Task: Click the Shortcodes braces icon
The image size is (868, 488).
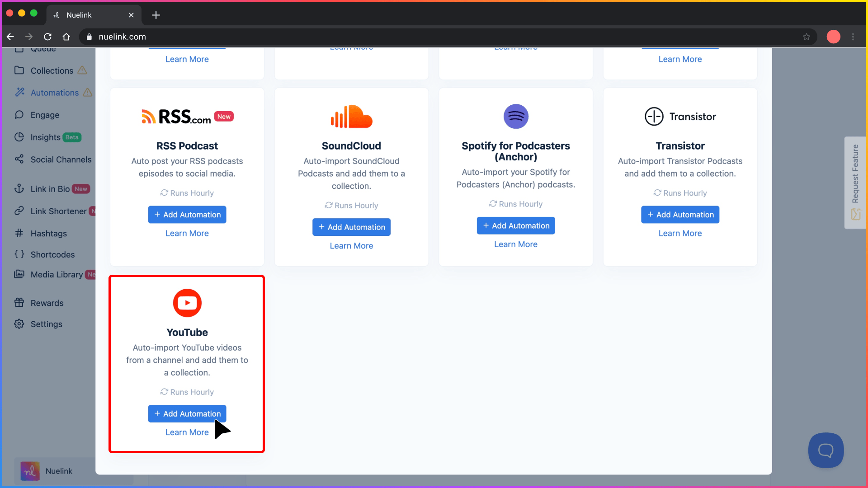Action: click(19, 254)
